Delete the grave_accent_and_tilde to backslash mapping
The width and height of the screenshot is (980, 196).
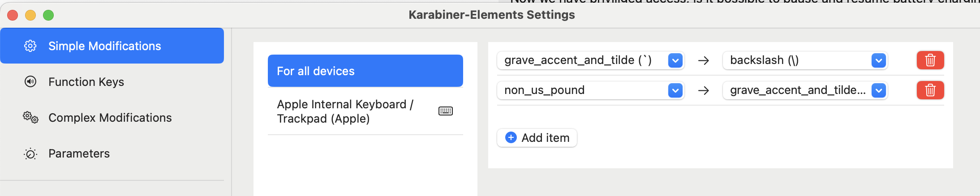pos(930,60)
